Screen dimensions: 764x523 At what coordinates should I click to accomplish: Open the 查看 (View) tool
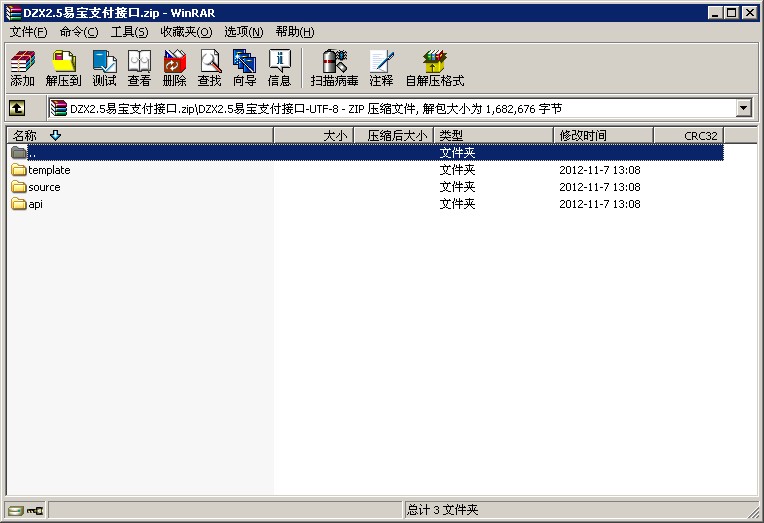139,68
